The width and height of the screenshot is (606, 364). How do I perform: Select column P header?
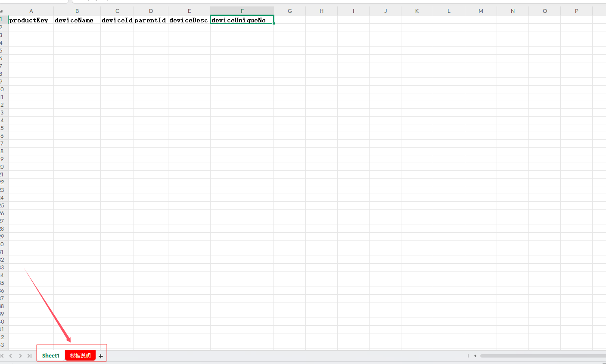point(576,11)
